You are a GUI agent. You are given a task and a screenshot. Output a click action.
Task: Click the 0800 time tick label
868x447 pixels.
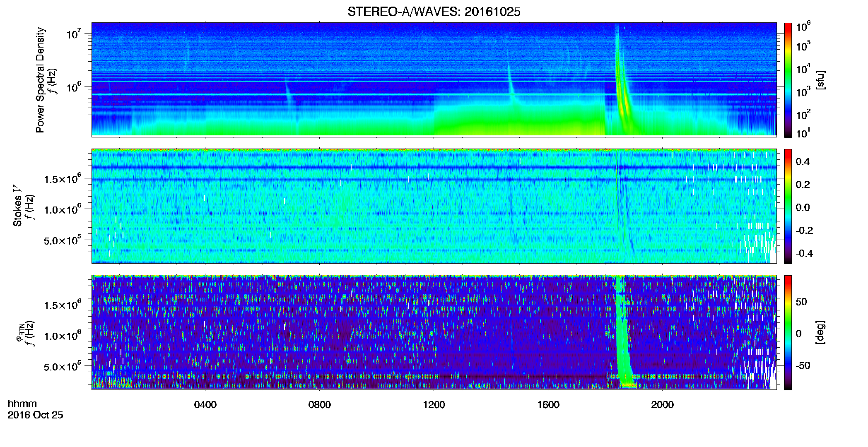(x=320, y=405)
